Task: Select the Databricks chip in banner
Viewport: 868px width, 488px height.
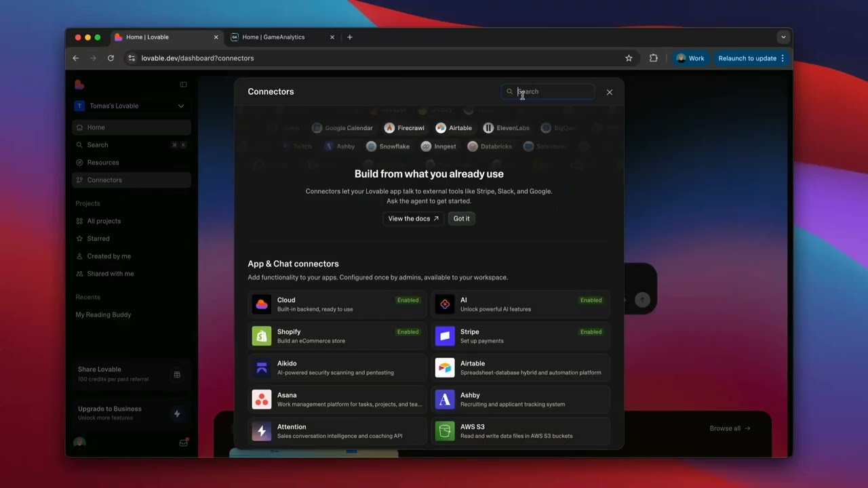Action: (490, 146)
